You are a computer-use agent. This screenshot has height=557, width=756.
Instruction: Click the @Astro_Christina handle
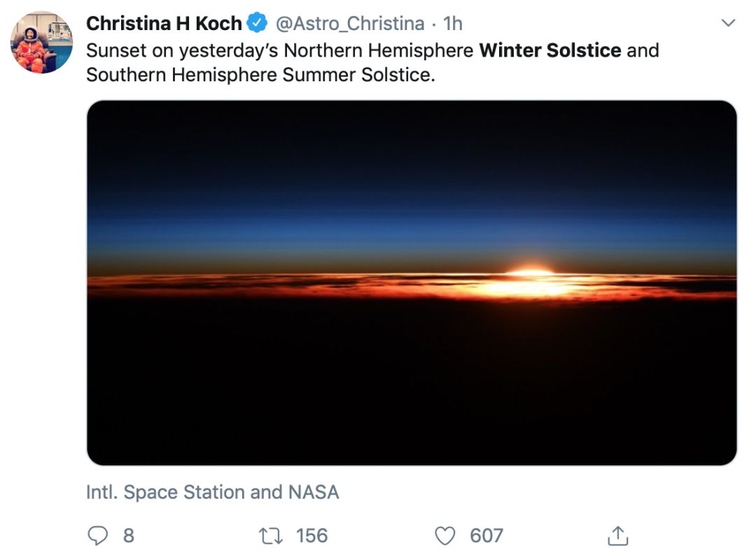click(x=349, y=23)
